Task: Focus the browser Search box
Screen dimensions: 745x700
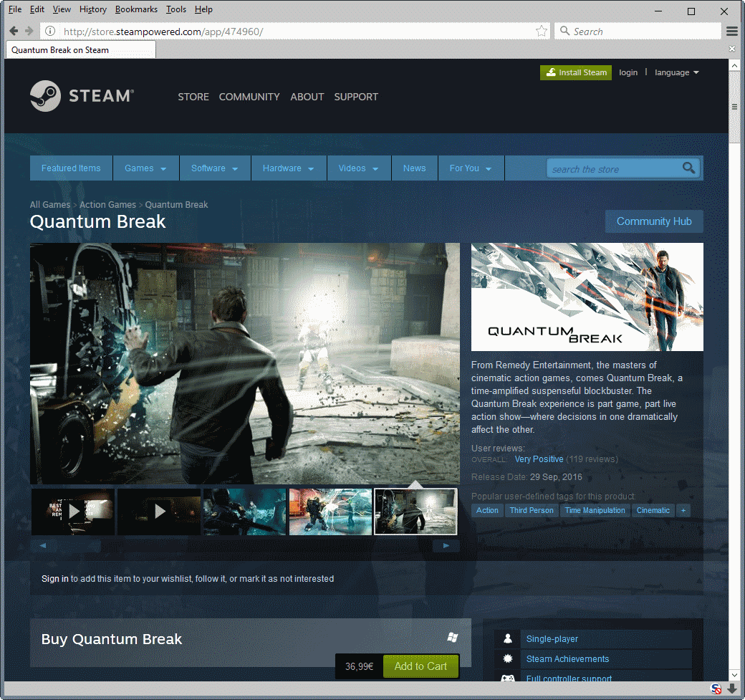Action: click(638, 32)
